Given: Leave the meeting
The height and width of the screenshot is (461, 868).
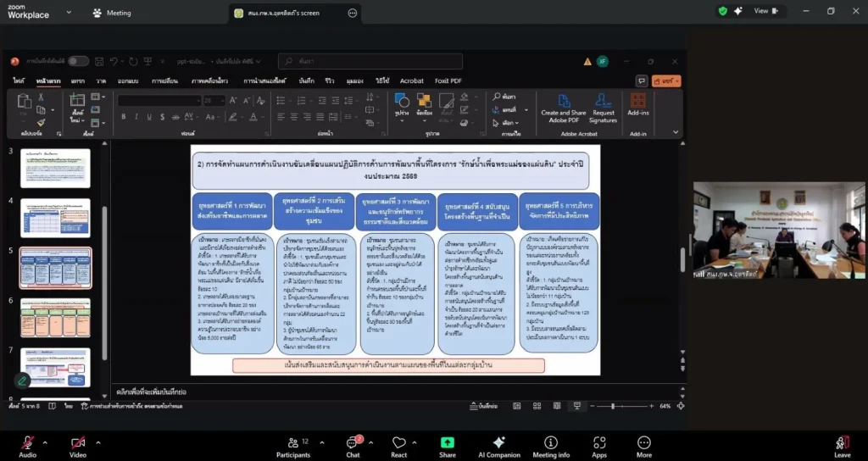Looking at the screenshot, I should click(842, 443).
